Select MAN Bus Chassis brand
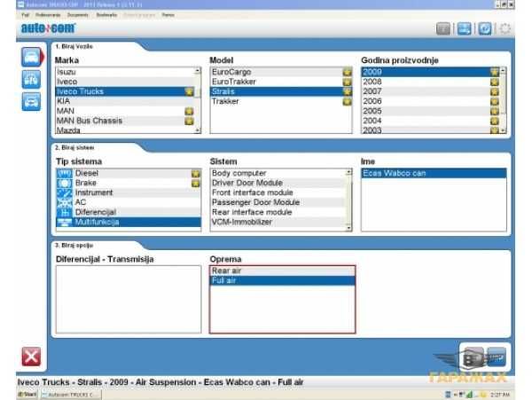The width and height of the screenshot is (532, 400). pos(125,122)
